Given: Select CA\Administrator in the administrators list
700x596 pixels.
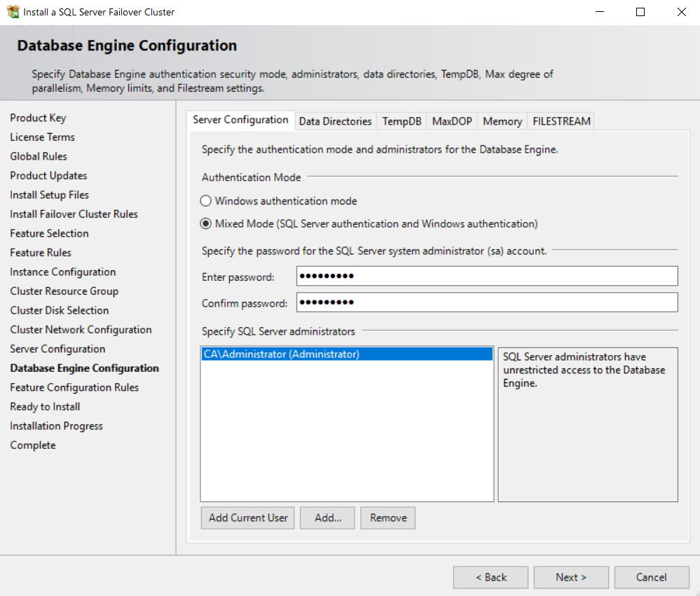Looking at the screenshot, I should tap(347, 354).
